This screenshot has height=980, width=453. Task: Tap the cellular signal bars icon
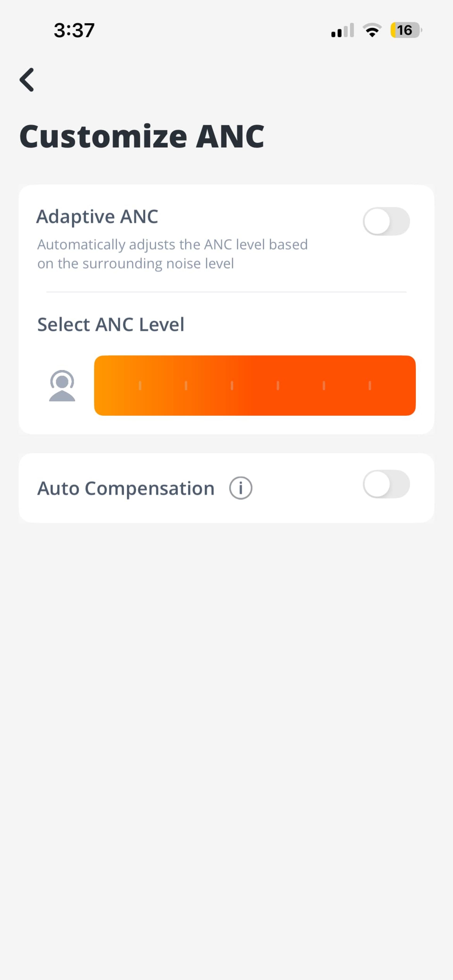click(343, 30)
